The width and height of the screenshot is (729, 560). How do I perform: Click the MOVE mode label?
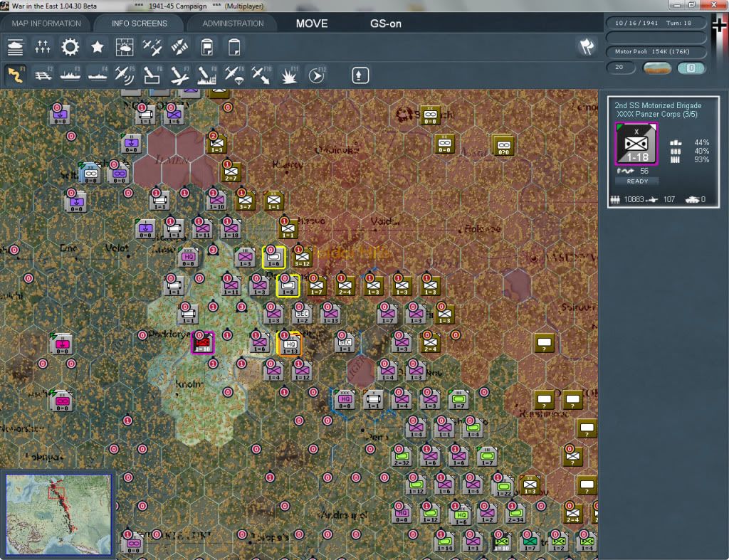coord(312,23)
